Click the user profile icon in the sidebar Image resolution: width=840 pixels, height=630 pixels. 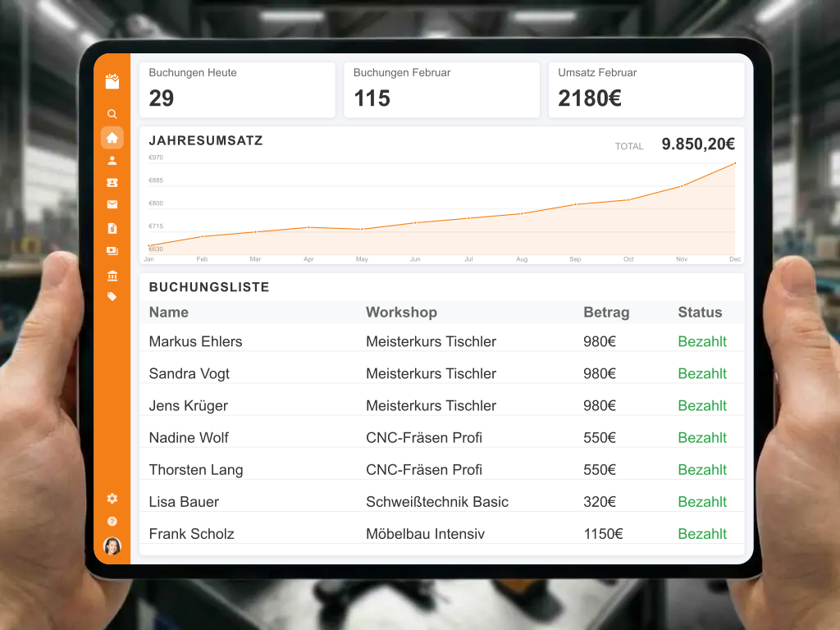pyautogui.click(x=112, y=160)
